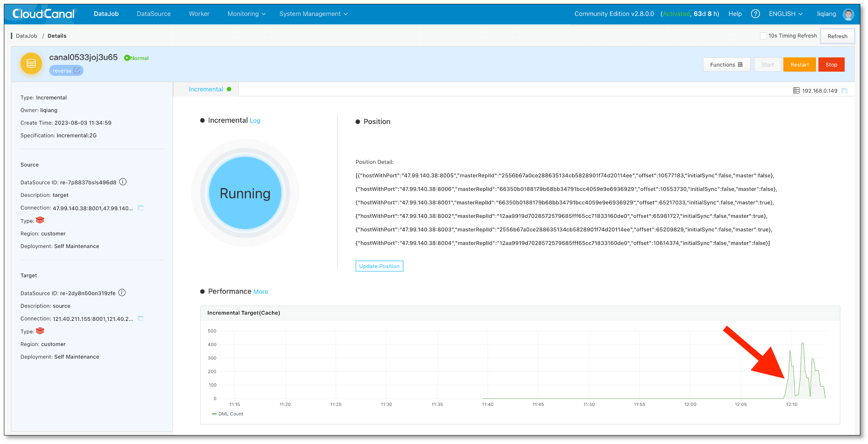Select the Redis icon under Source Type

[40, 220]
